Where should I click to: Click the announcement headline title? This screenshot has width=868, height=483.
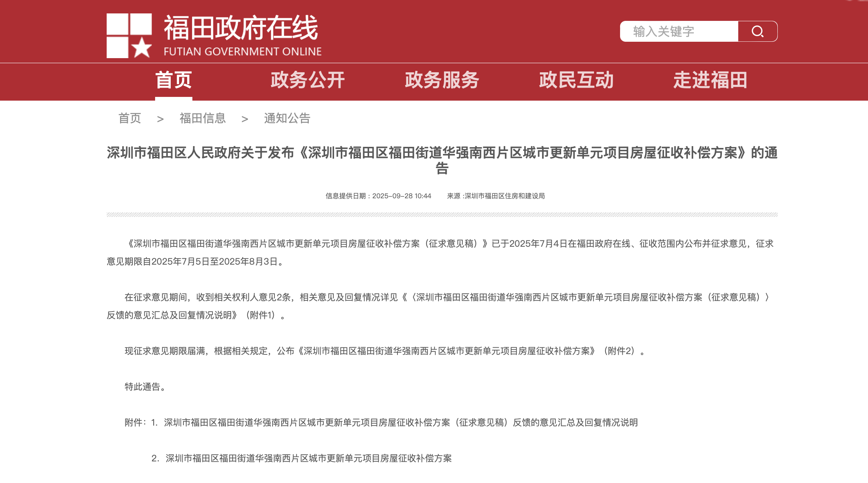tap(442, 153)
